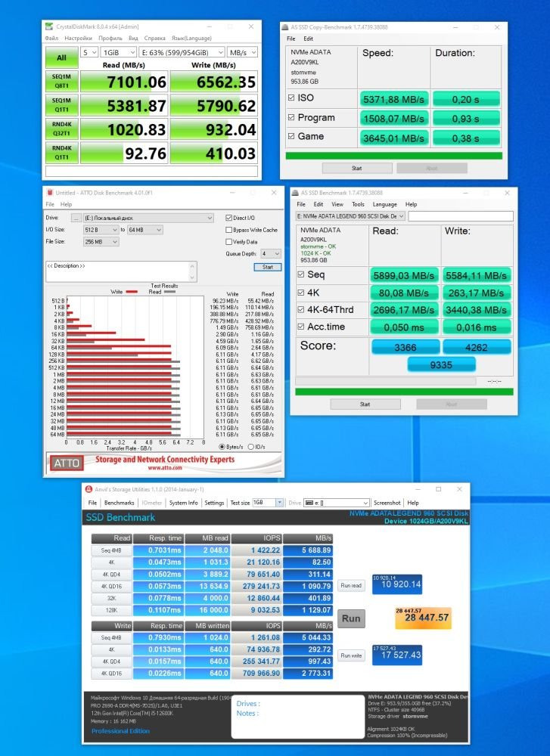
Task: Click the ATTO logo in the bottom banner
Action: pyautogui.click(x=67, y=463)
